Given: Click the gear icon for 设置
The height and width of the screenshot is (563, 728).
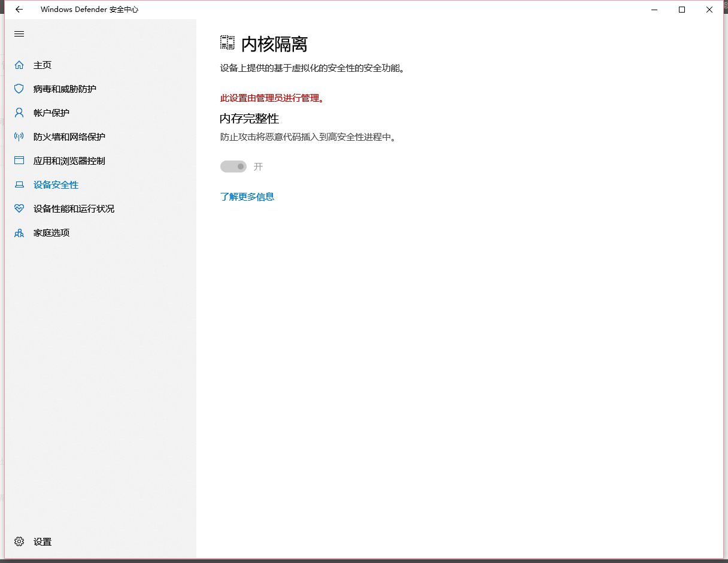Looking at the screenshot, I should point(19,541).
